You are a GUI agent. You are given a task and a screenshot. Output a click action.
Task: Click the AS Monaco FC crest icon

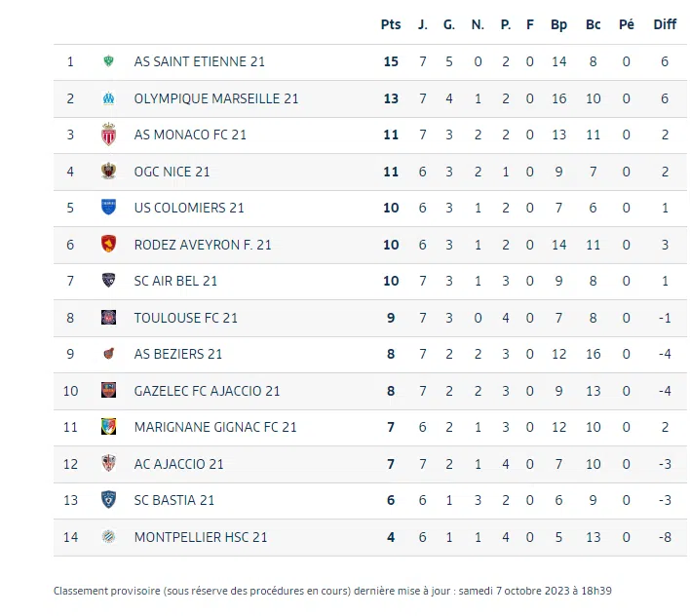108,135
